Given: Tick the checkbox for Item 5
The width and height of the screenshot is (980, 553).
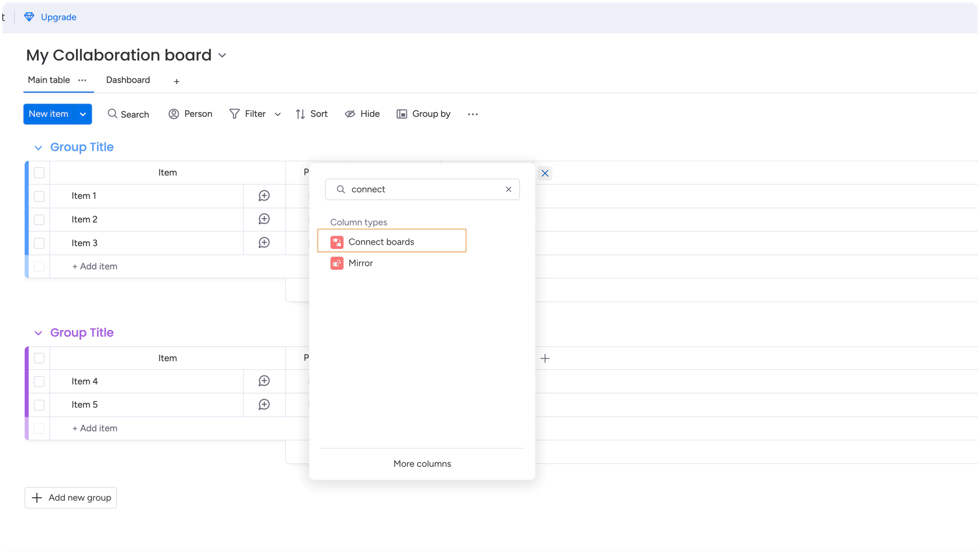Looking at the screenshot, I should point(39,405).
